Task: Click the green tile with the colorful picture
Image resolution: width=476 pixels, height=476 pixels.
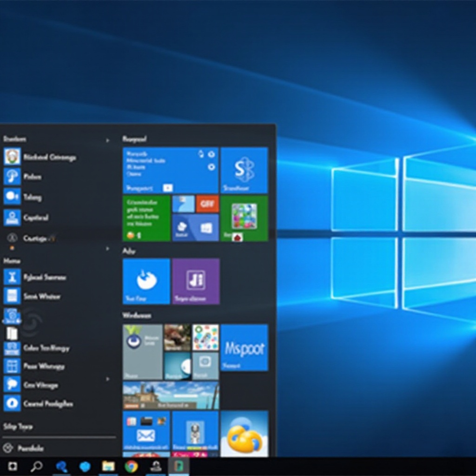Action: point(244,218)
